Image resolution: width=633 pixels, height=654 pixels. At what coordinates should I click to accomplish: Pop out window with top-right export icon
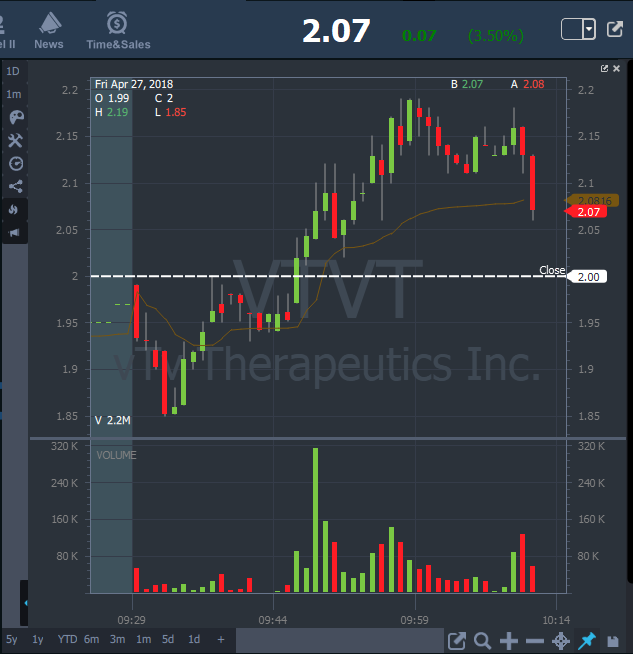[615, 29]
